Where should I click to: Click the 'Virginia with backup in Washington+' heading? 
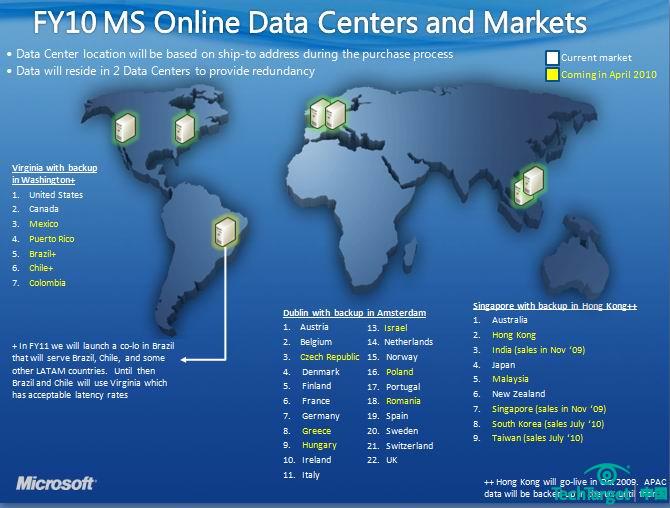click(55, 174)
